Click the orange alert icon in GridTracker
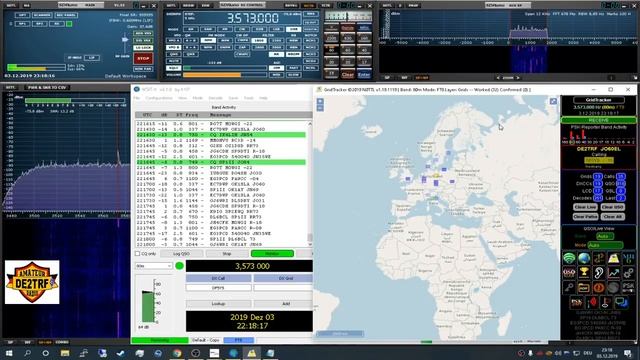Image resolution: width=640 pixels, height=360 pixels. click(x=599, y=287)
